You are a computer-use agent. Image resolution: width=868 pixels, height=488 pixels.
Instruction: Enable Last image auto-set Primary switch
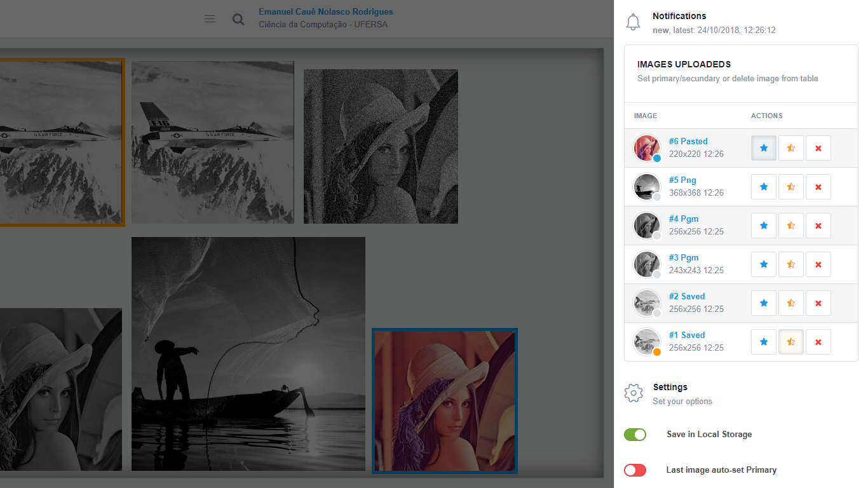[x=635, y=470]
